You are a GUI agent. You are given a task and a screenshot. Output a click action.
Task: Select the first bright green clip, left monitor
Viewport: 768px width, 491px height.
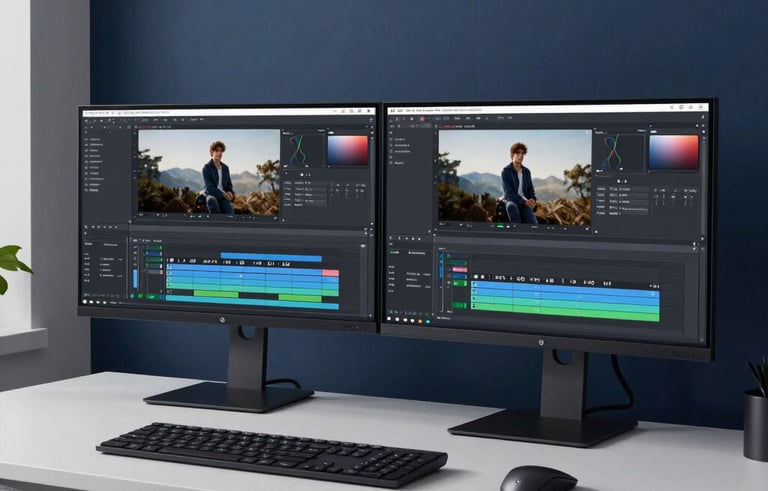[216, 294]
